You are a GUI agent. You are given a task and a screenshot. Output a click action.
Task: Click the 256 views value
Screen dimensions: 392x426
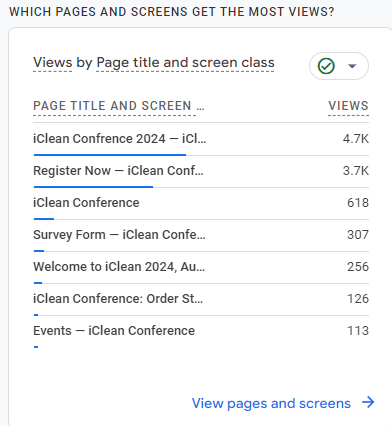(x=358, y=267)
